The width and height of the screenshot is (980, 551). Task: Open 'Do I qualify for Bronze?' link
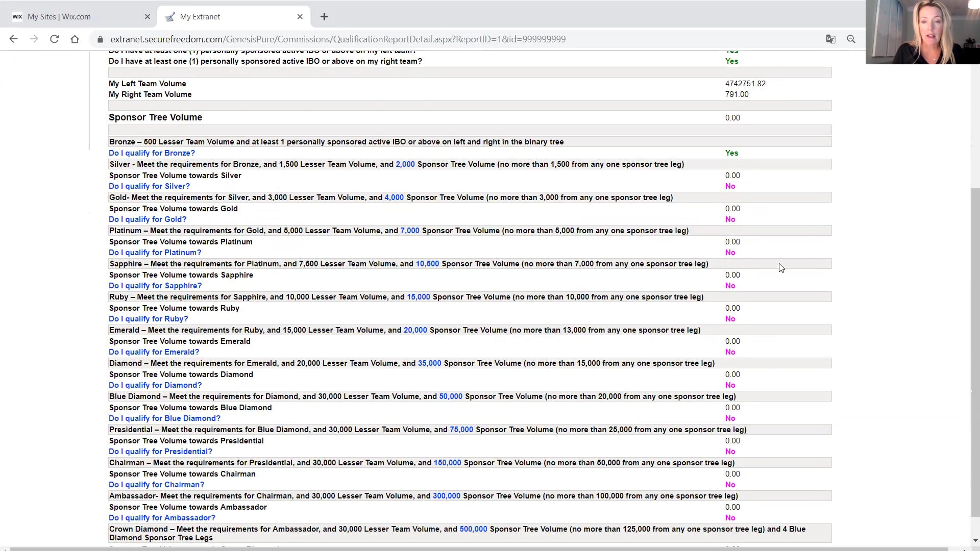tap(152, 153)
